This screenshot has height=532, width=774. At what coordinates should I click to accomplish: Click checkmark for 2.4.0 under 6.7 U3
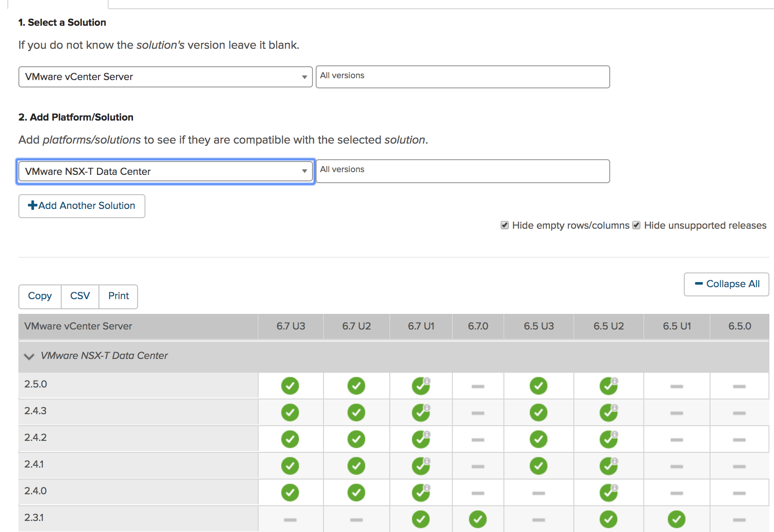coord(290,492)
